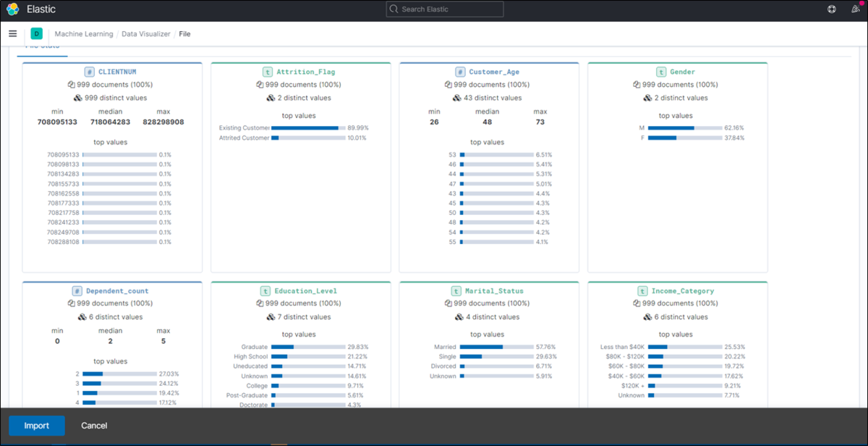Click the High School value label
Image resolution: width=868 pixels, height=446 pixels.
(x=252, y=356)
